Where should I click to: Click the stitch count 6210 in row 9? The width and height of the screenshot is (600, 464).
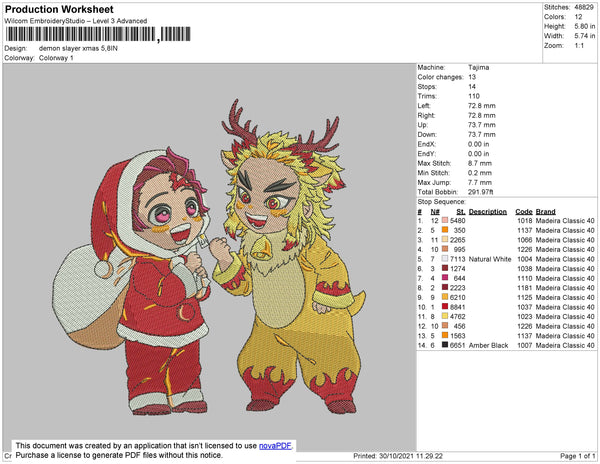tap(458, 297)
